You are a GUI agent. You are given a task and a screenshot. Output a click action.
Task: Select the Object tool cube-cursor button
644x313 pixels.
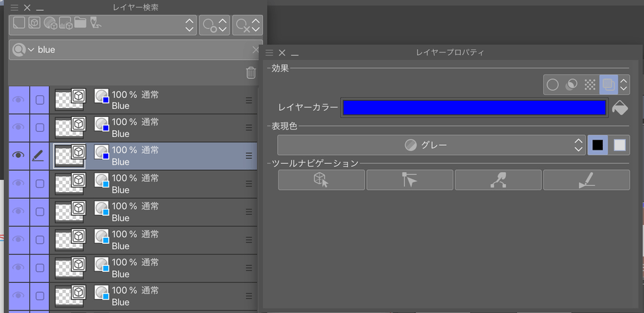pyautogui.click(x=321, y=180)
